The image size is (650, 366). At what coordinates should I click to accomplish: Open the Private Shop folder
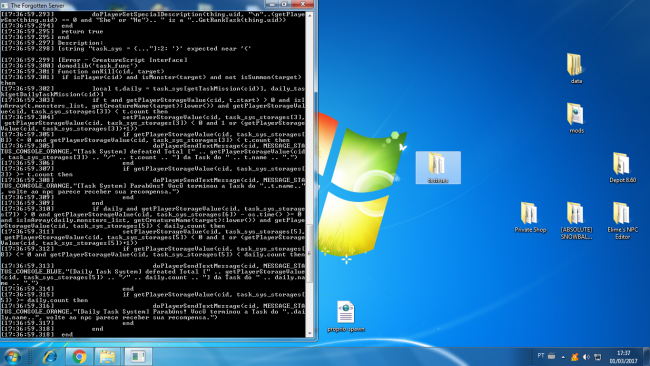coord(530,217)
